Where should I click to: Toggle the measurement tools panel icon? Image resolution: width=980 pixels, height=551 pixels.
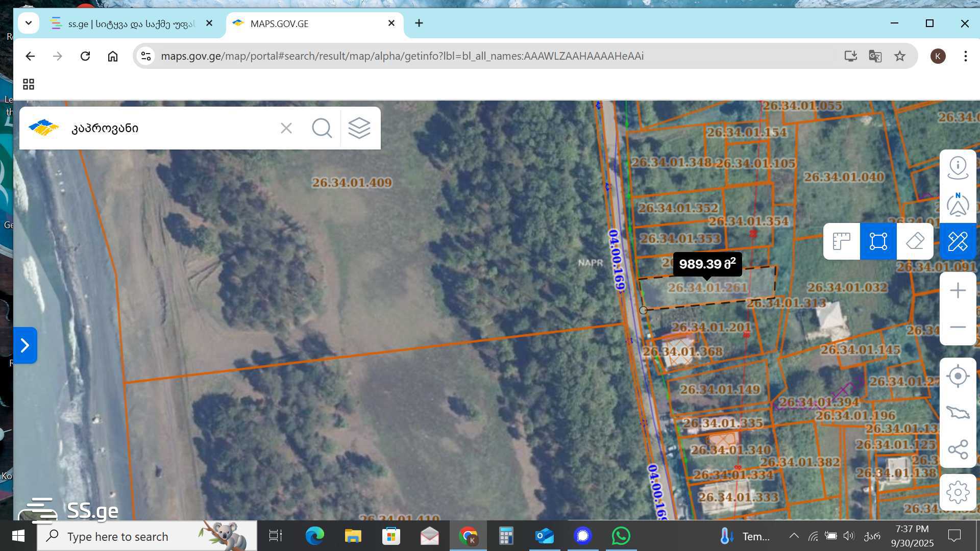(958, 241)
